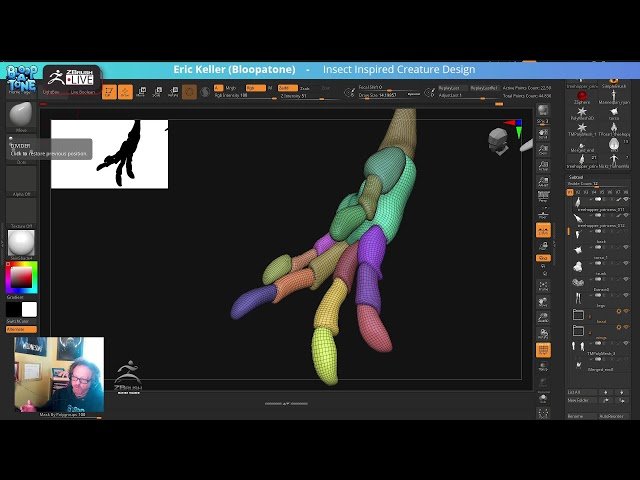Viewport: 640px width, 480px height.
Task: Open the Live Boolean tab
Action: [84, 91]
